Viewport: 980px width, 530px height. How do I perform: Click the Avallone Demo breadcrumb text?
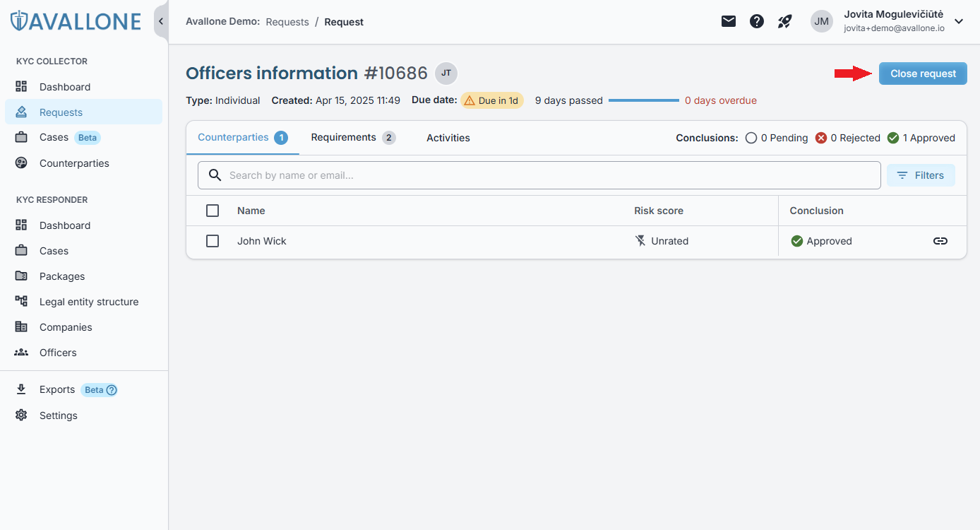[222, 22]
